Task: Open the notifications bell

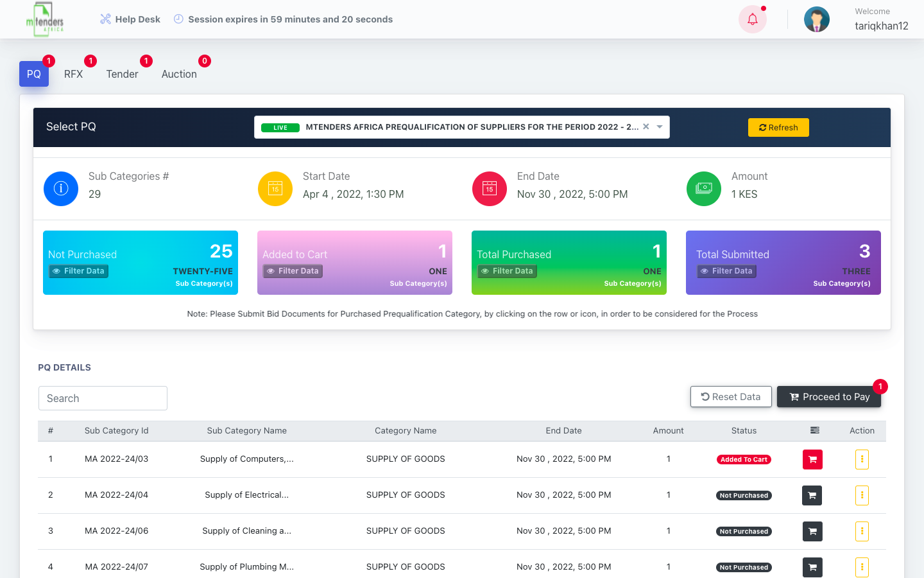Action: click(x=753, y=19)
